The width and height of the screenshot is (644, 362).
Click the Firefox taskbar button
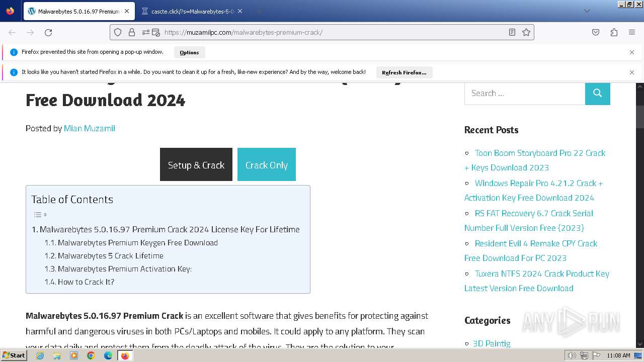[125, 355]
